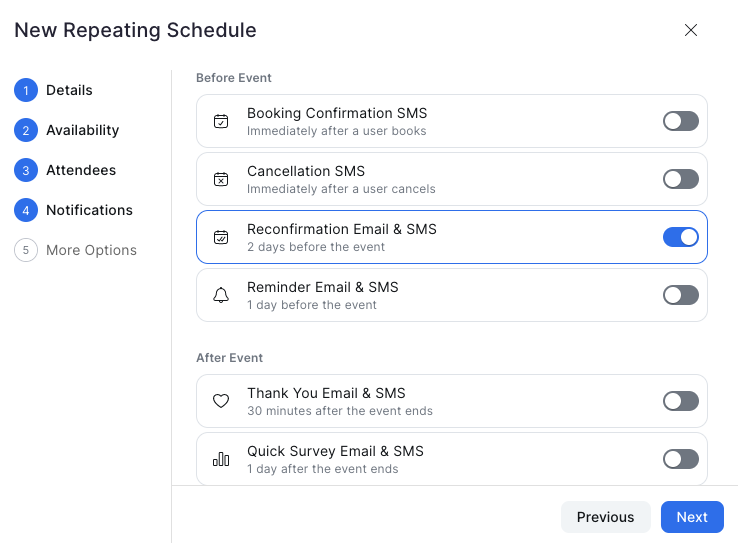Close the New Repeating Schedule dialog
Screen dimensions: 738x543
[x=690, y=30]
